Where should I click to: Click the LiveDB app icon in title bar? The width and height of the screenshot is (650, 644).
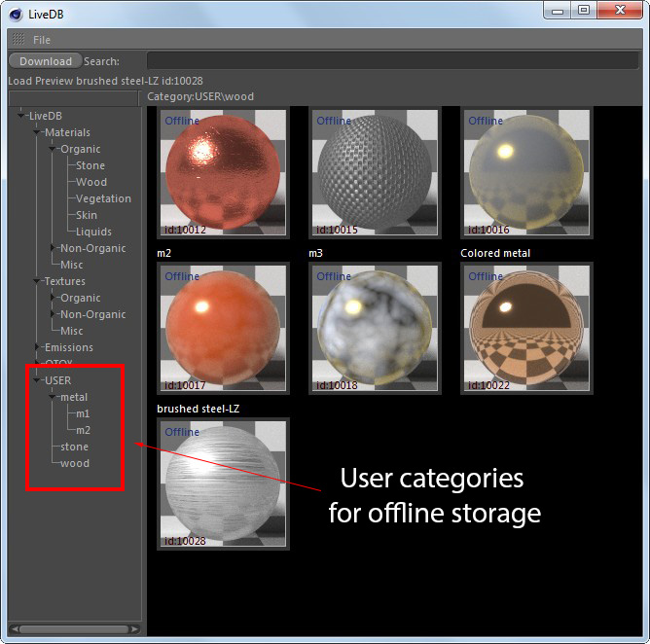[16, 14]
